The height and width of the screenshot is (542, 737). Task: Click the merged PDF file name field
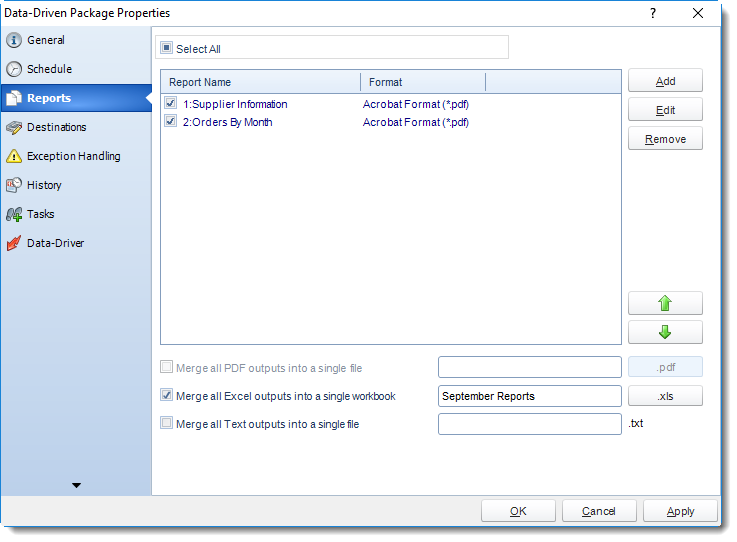click(530, 367)
